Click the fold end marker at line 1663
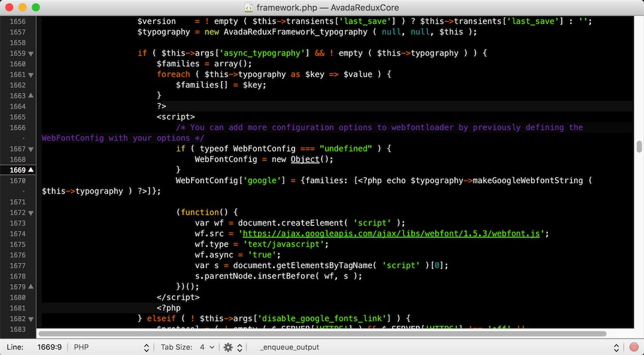This screenshot has height=355, width=644. tap(31, 96)
